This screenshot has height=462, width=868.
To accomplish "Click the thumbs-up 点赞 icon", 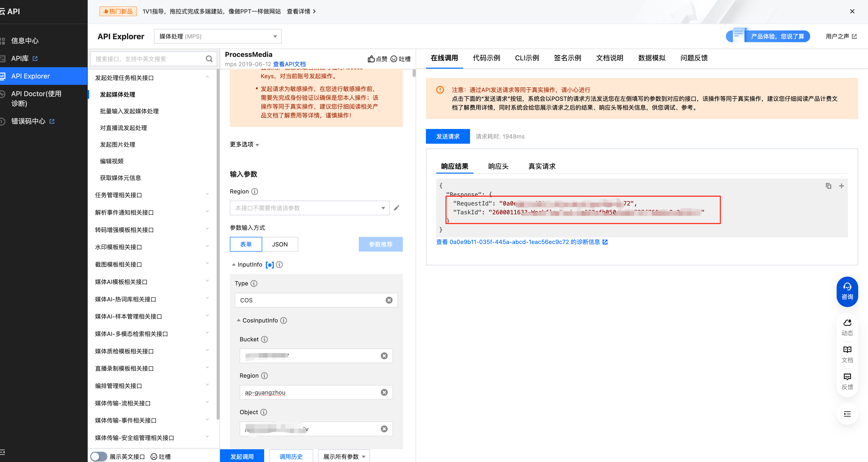I will point(371,59).
